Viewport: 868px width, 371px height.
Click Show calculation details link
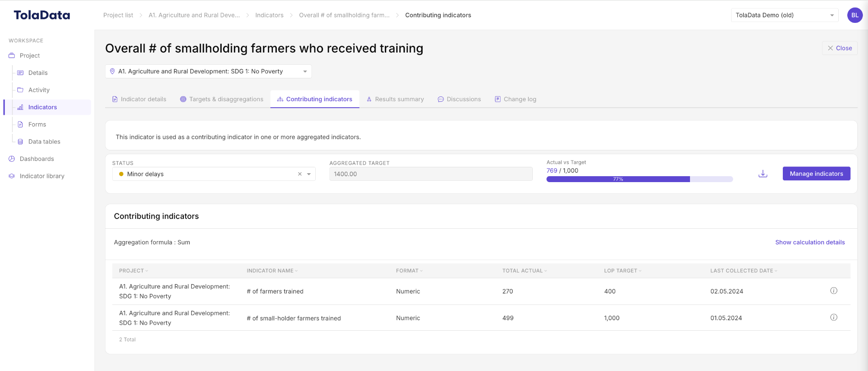[810, 242]
